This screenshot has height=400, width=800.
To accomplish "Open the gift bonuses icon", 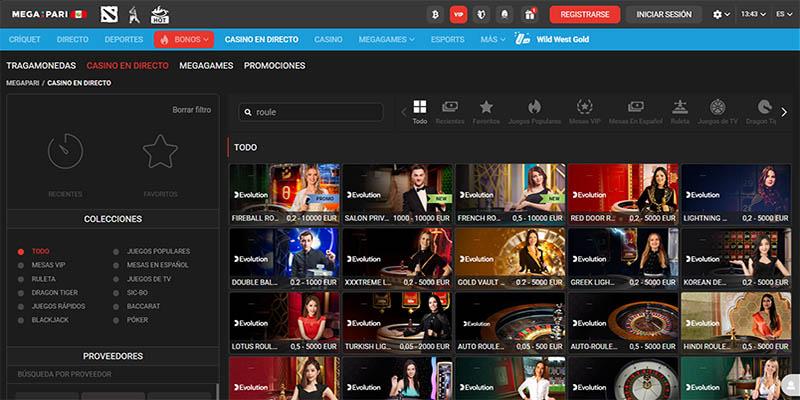I will pos(530,15).
